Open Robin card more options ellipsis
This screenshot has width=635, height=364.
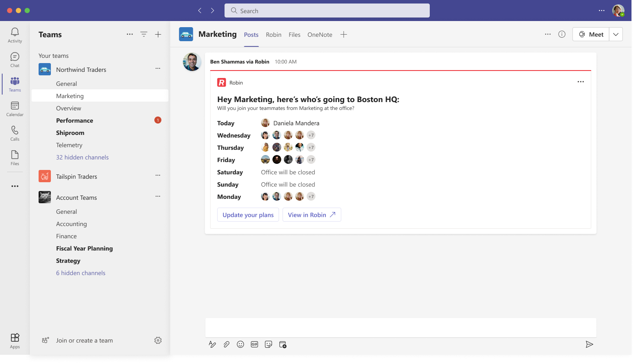[x=581, y=82]
